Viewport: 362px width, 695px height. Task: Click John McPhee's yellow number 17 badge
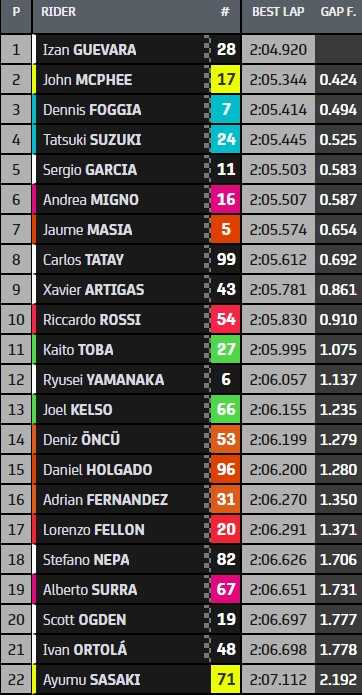click(226, 80)
